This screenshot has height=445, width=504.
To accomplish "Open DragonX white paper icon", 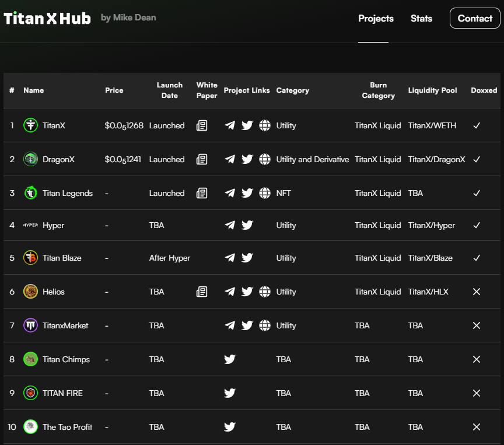I will tap(202, 159).
